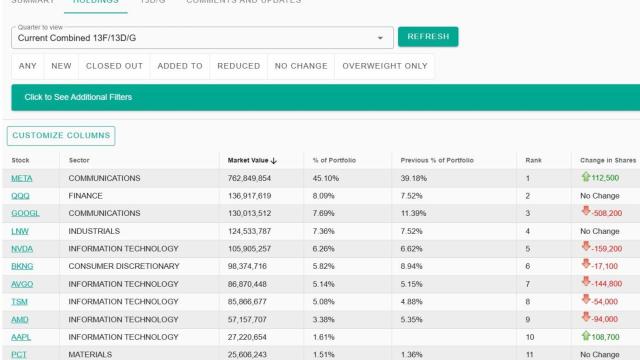Click red down arrow in TSM row
The width and height of the screenshot is (640, 360).
[586, 299]
